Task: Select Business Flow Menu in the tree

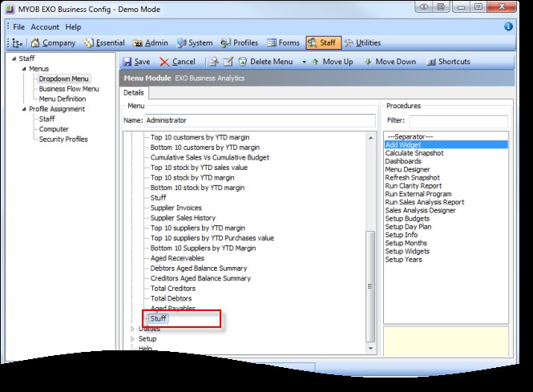Action: [x=69, y=89]
